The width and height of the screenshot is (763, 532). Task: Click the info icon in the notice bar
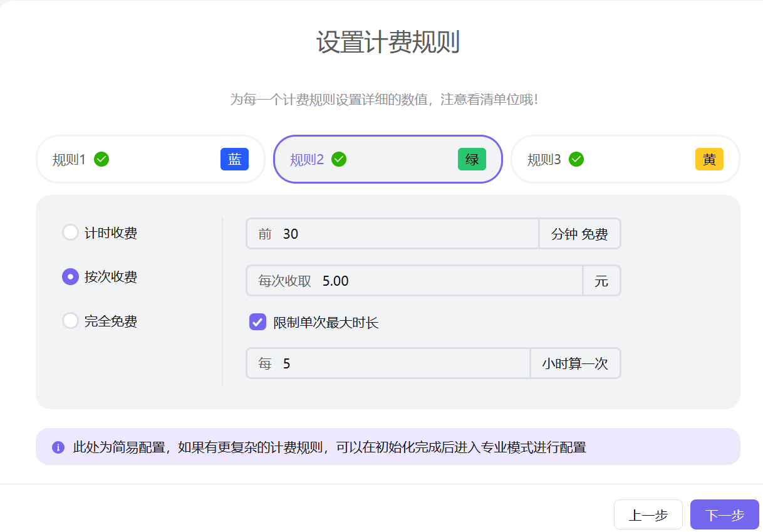click(57, 446)
